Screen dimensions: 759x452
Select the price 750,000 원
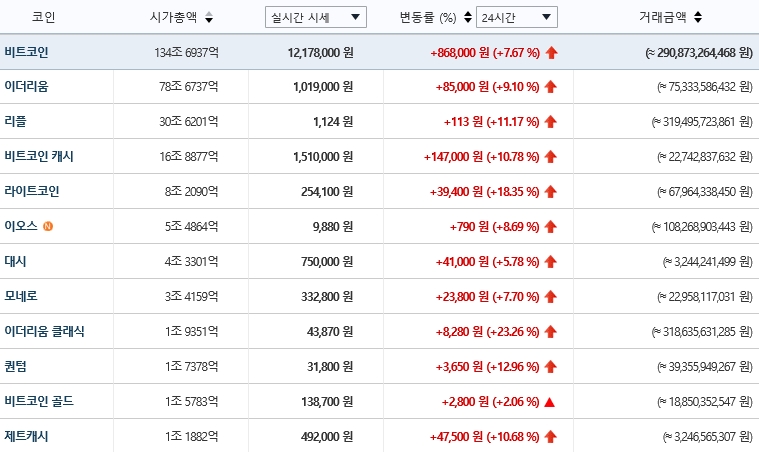[x=327, y=262]
